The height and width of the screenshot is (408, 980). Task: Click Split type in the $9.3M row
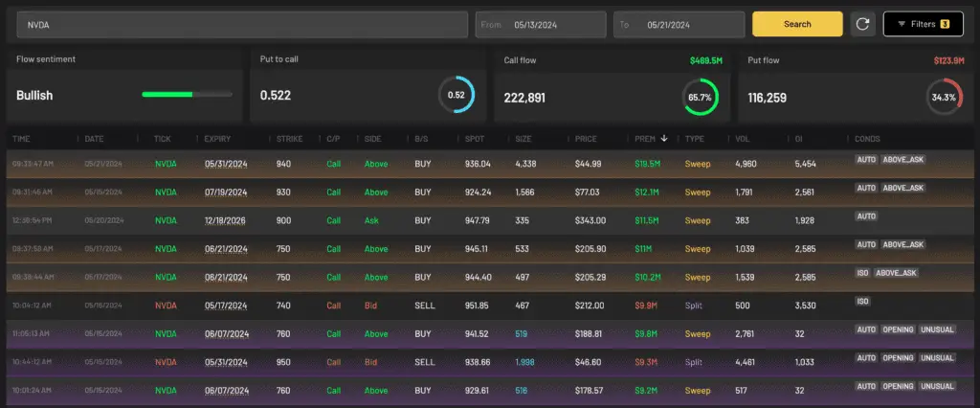point(693,362)
